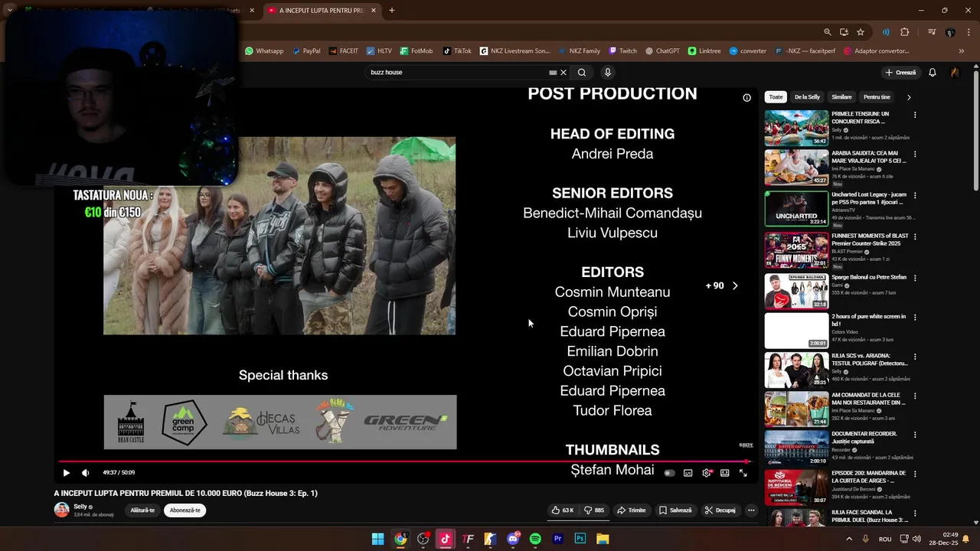Open options for ARABIA SAUDITA video
Viewport: 980px width, 551px height.
(915, 154)
